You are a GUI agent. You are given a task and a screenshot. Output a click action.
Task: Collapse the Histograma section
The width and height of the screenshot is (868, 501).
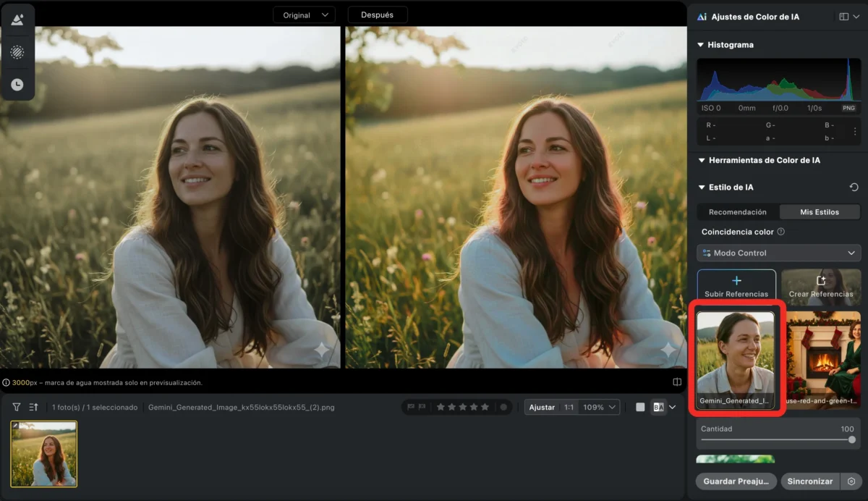[x=700, y=45]
